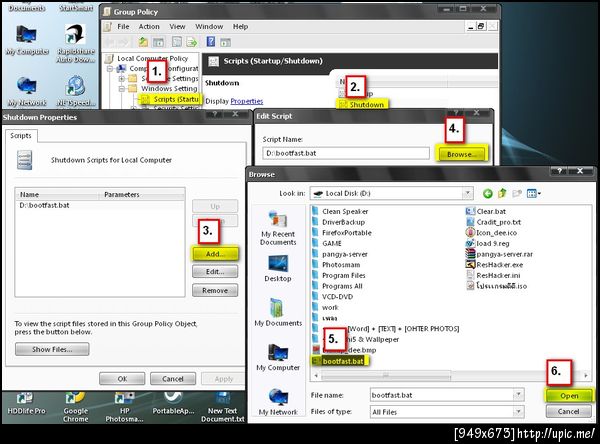600x444 pixels.
Task: Open Views menu icon in Browse dialog
Action: [534, 193]
